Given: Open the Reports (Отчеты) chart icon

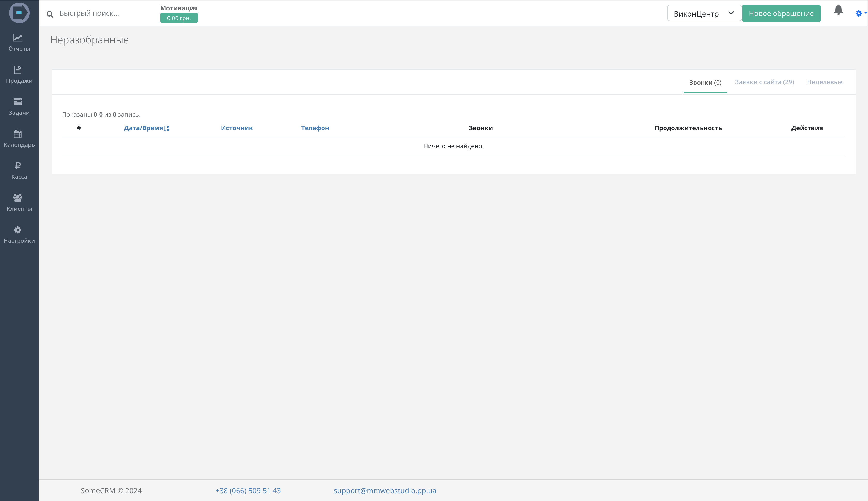Looking at the screenshot, I should 18,38.
